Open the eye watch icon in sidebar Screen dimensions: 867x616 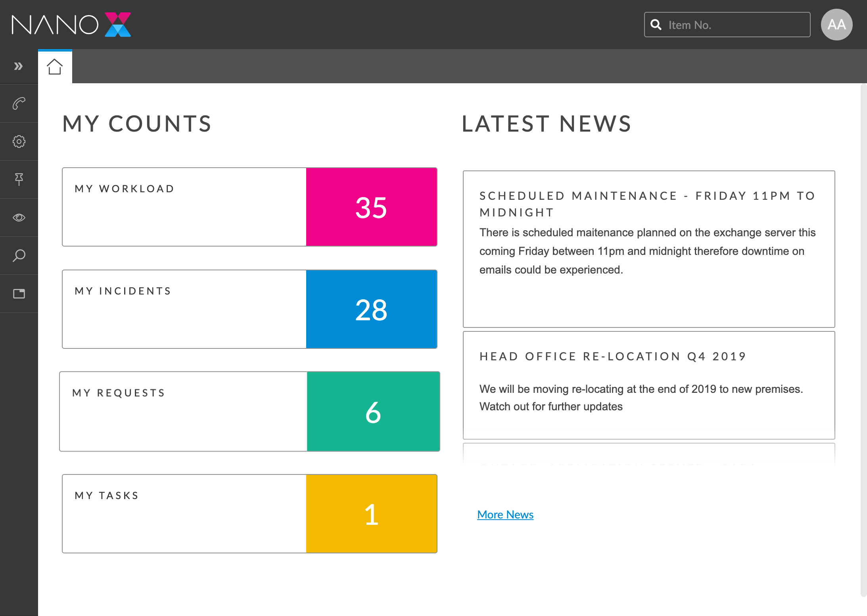pos(19,218)
